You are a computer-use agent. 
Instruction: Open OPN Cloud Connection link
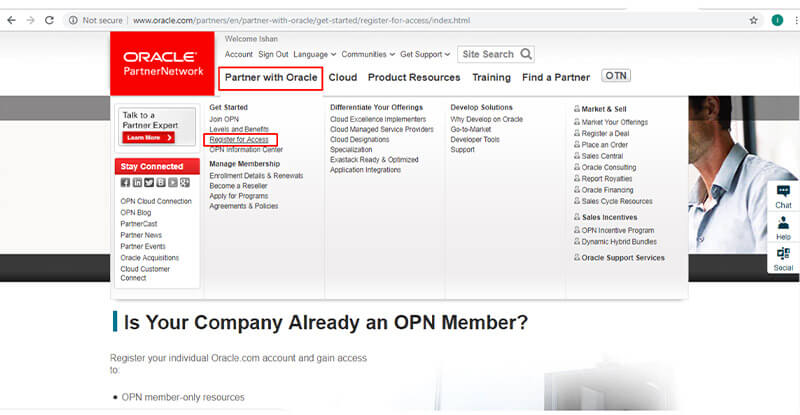[x=156, y=201]
